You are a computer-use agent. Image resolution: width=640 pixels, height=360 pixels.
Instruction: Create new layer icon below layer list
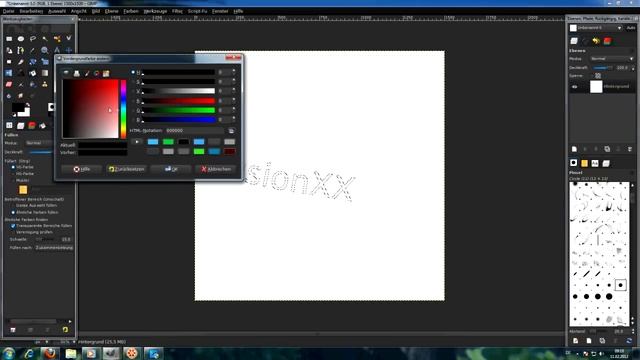tap(574, 149)
